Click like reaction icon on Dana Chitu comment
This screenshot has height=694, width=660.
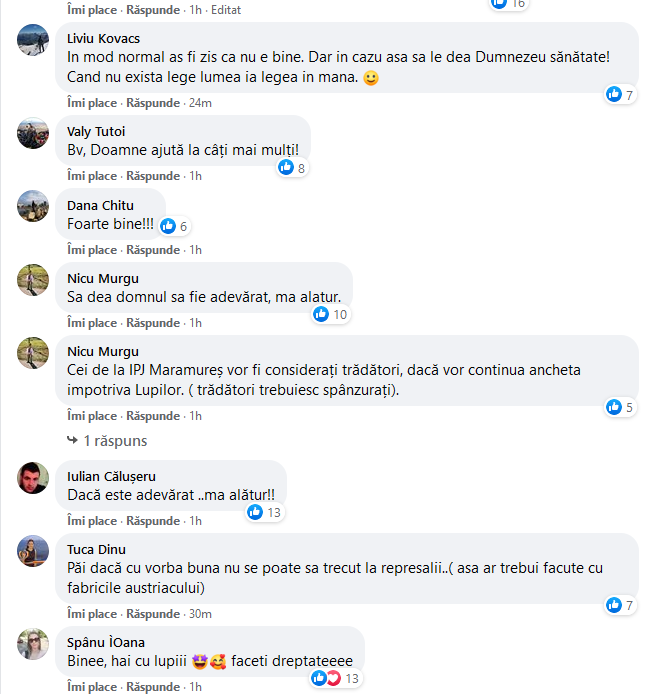pyautogui.click(x=168, y=226)
